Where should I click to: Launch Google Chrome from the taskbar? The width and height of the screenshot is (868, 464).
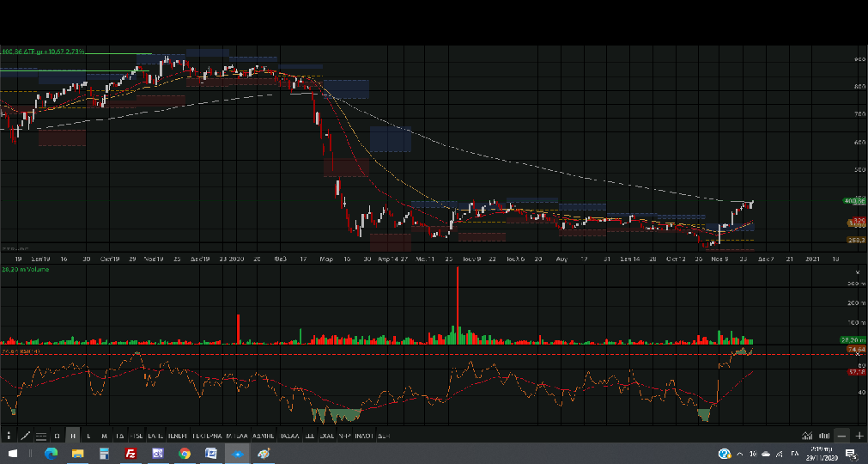point(184,454)
